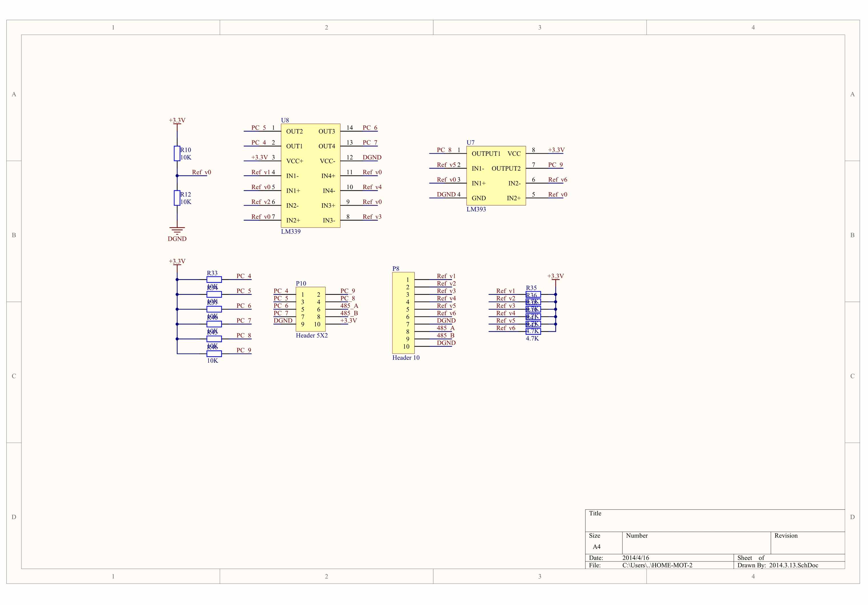Click the LM393 part label
This screenshot has height=605, width=868.
[476, 209]
